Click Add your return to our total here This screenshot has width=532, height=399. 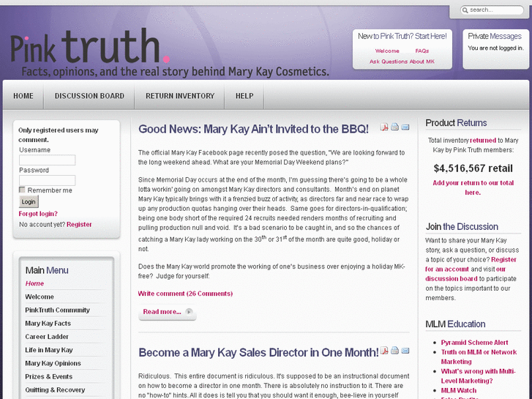473,187
